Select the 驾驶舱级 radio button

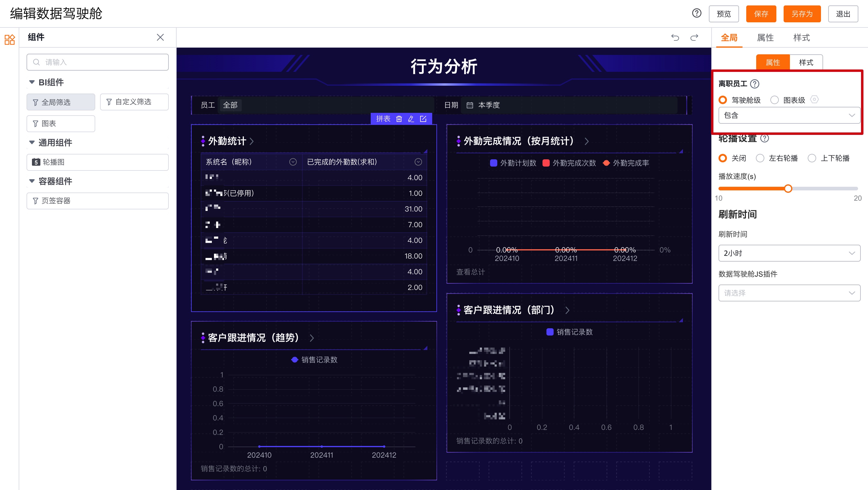722,100
